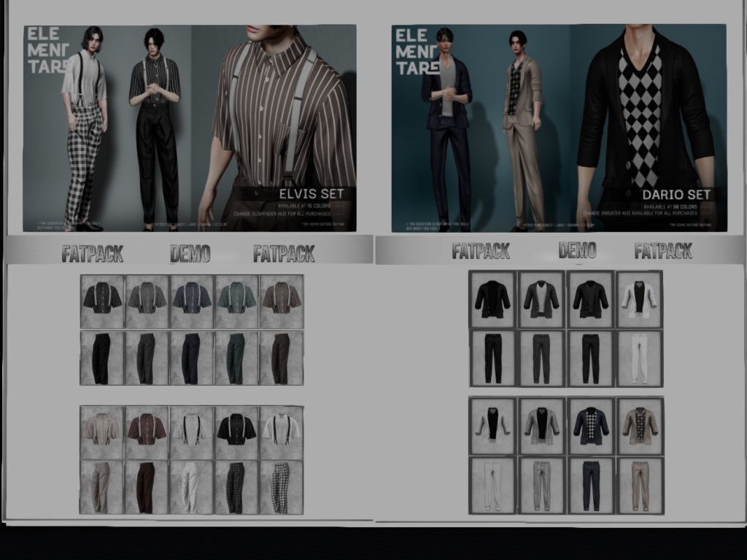The height and width of the screenshot is (560, 747).
Task: Click the 'ELVIS SET' title text
Action: pos(311,194)
